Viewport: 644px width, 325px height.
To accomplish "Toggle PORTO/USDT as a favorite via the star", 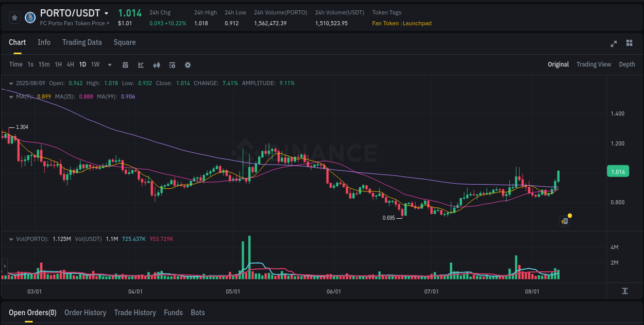I will 14,17.
